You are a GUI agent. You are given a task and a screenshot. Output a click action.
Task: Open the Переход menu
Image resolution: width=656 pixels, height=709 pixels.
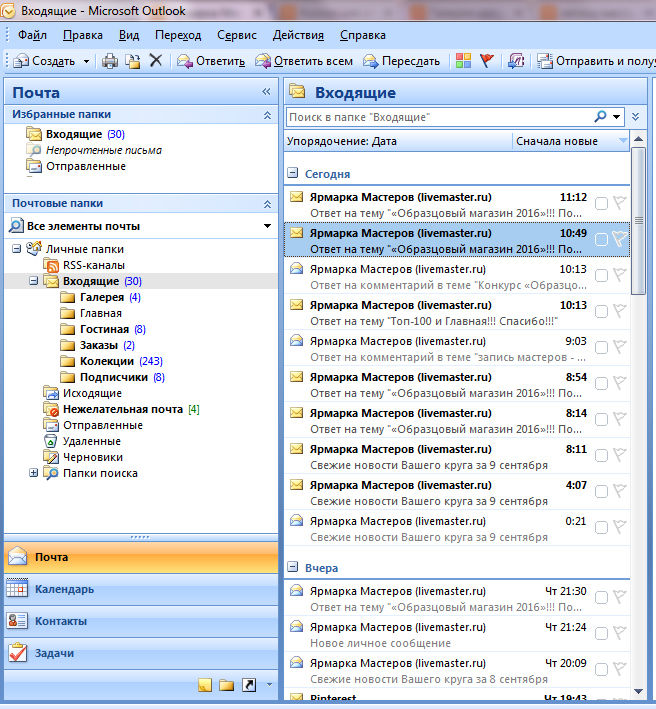pyautogui.click(x=178, y=35)
